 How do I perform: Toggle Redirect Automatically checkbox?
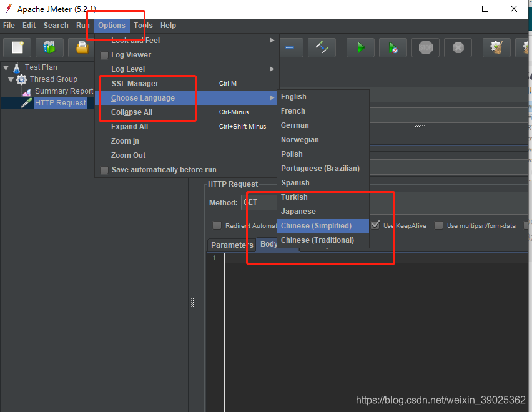[x=217, y=225]
